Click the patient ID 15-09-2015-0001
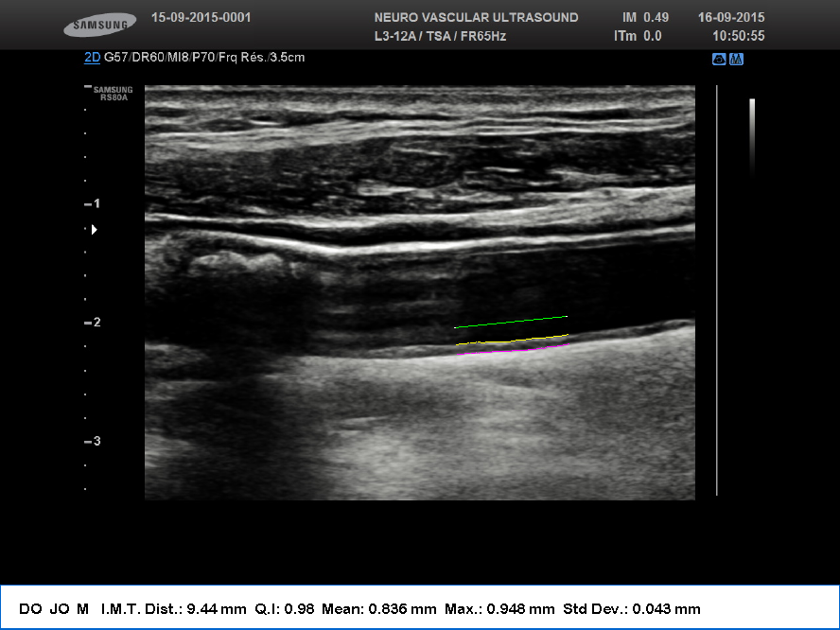This screenshot has height=630, width=840. click(x=201, y=18)
